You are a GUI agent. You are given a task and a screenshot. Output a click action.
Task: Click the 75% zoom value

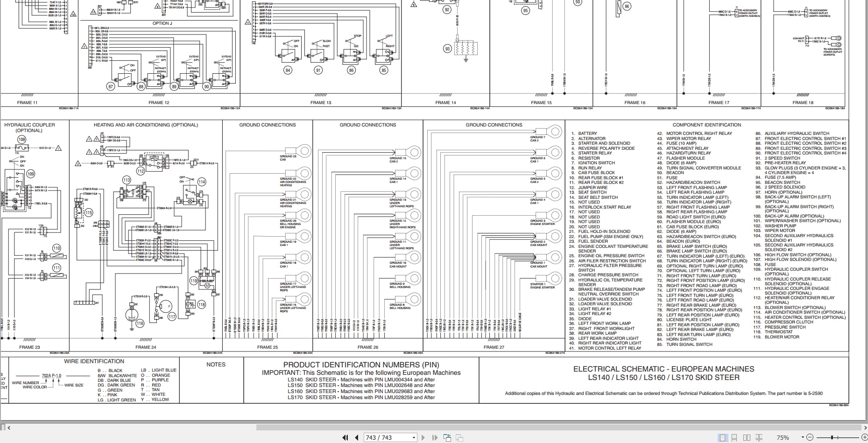pyautogui.click(x=783, y=437)
